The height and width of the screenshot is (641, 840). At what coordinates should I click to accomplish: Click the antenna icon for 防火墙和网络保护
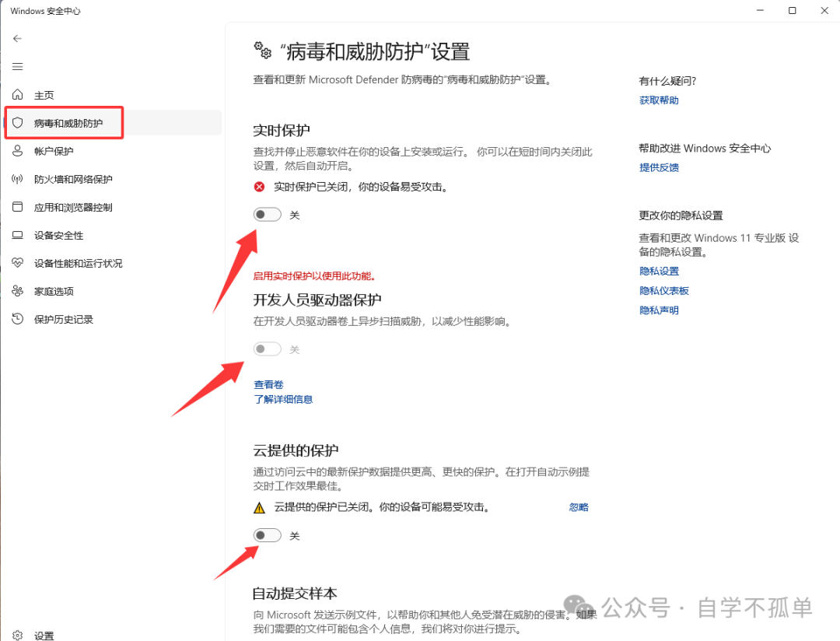pos(18,179)
